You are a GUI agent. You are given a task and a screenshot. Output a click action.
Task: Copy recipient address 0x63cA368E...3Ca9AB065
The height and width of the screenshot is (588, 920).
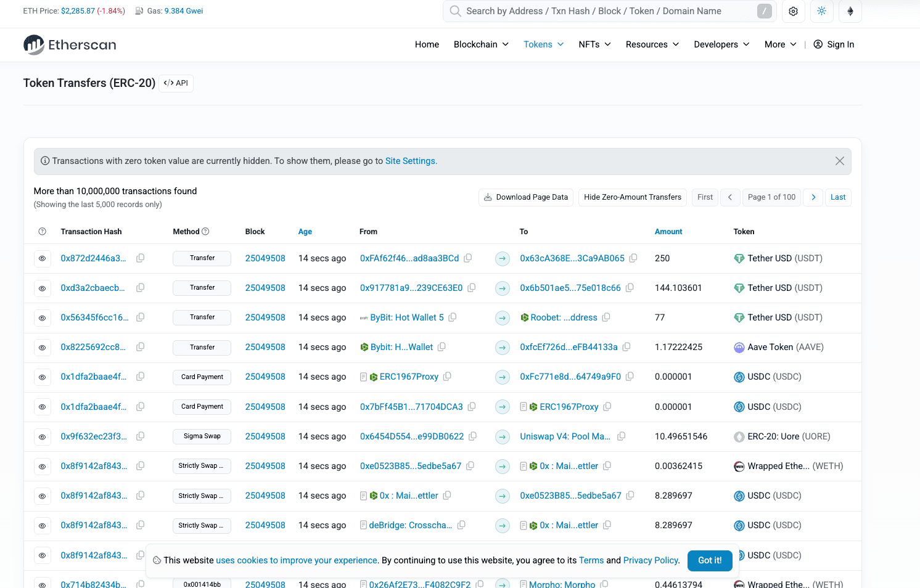click(x=633, y=258)
